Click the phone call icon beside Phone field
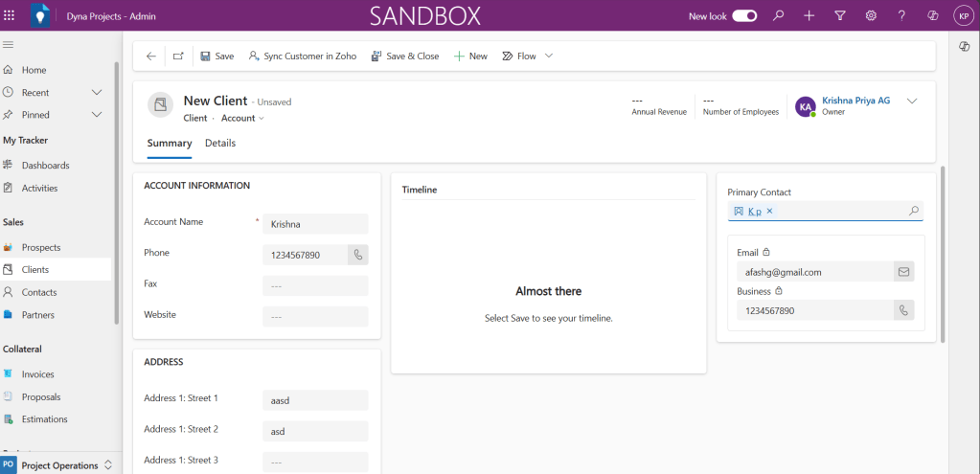This screenshot has width=980, height=474. pyautogui.click(x=358, y=255)
